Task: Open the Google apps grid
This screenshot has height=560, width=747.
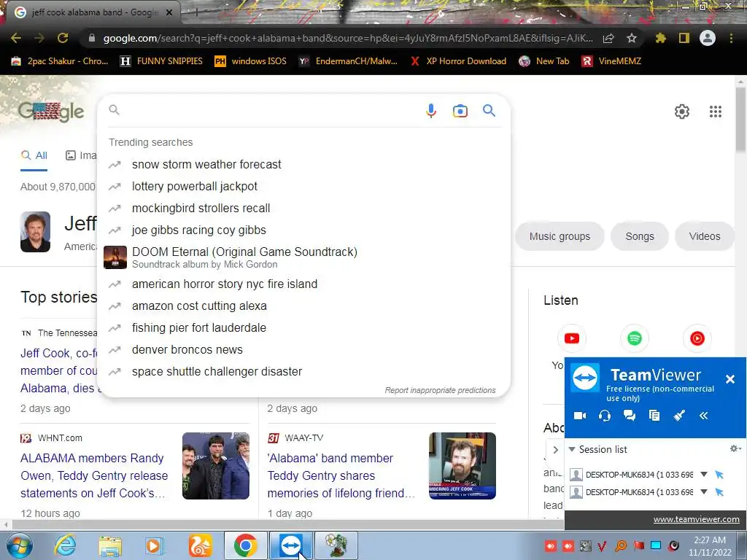Action: tap(715, 112)
